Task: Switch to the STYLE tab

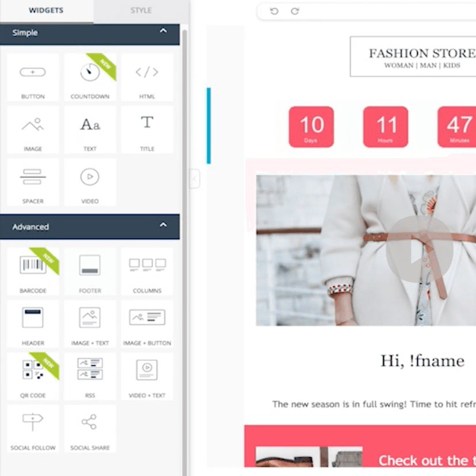Action: [140, 10]
